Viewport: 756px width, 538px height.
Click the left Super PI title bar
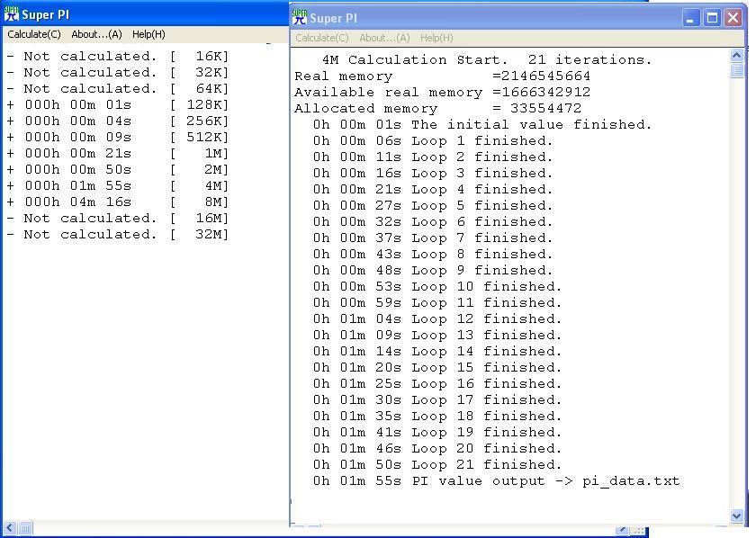[x=145, y=14]
